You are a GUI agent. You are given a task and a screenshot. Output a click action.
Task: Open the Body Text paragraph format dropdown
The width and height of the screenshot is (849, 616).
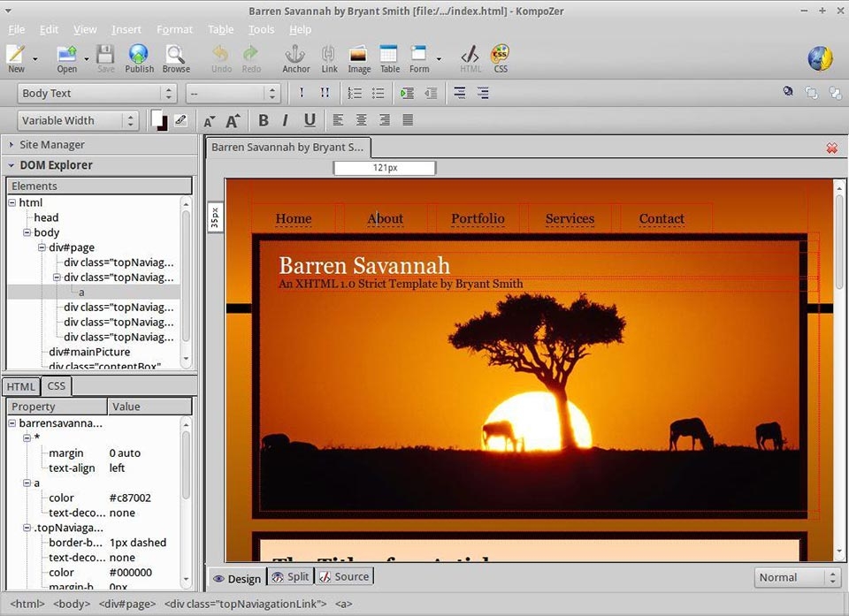tap(96, 93)
